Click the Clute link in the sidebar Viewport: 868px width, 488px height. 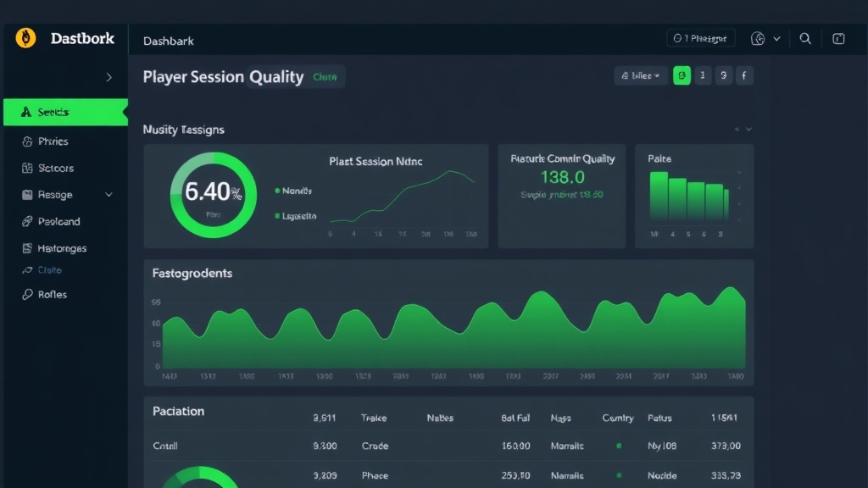click(x=49, y=270)
